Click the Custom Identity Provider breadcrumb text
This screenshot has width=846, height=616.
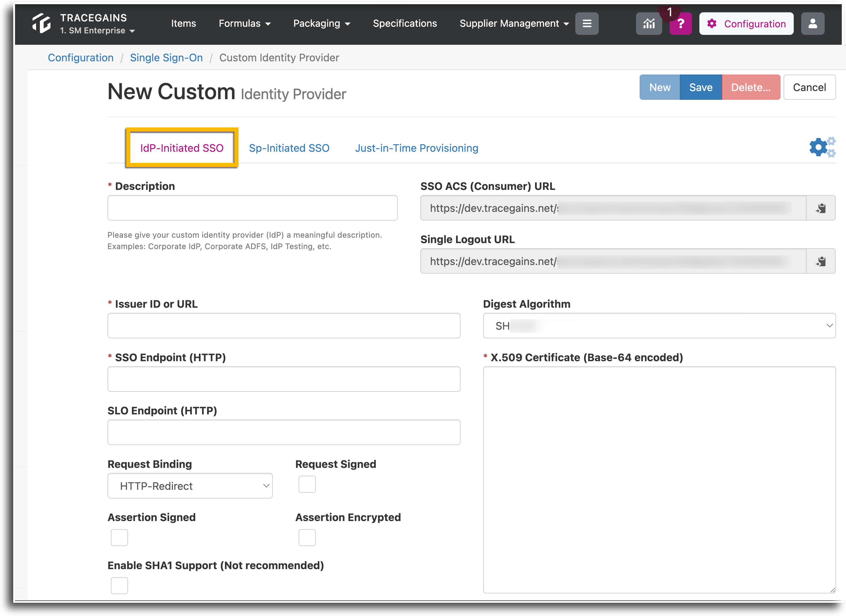279,57
